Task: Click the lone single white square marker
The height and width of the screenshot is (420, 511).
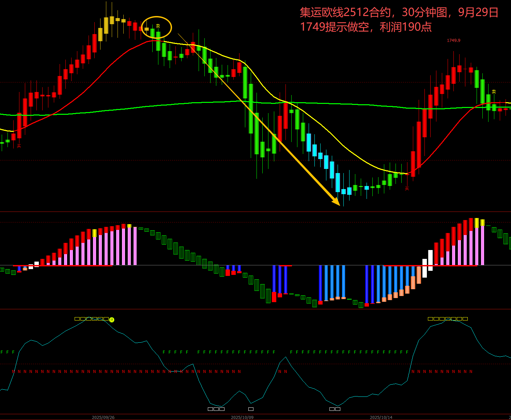Action: (x=251, y=409)
